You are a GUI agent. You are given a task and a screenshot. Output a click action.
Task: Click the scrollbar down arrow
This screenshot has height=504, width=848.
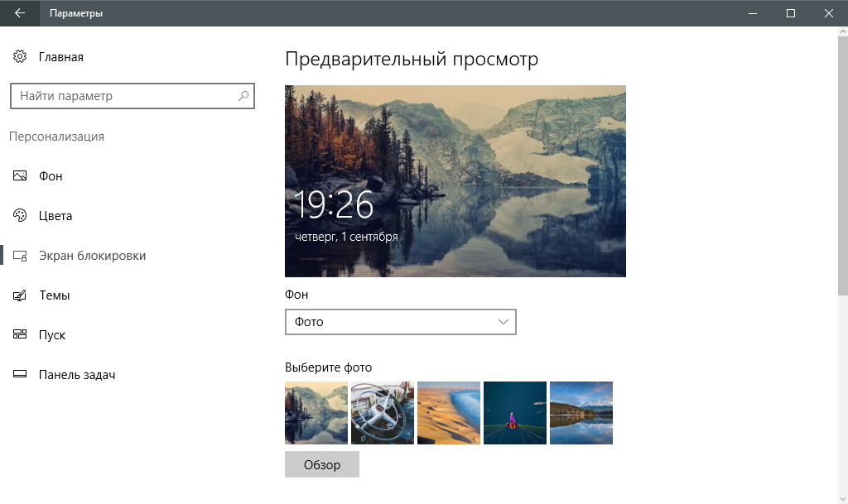pos(842,498)
